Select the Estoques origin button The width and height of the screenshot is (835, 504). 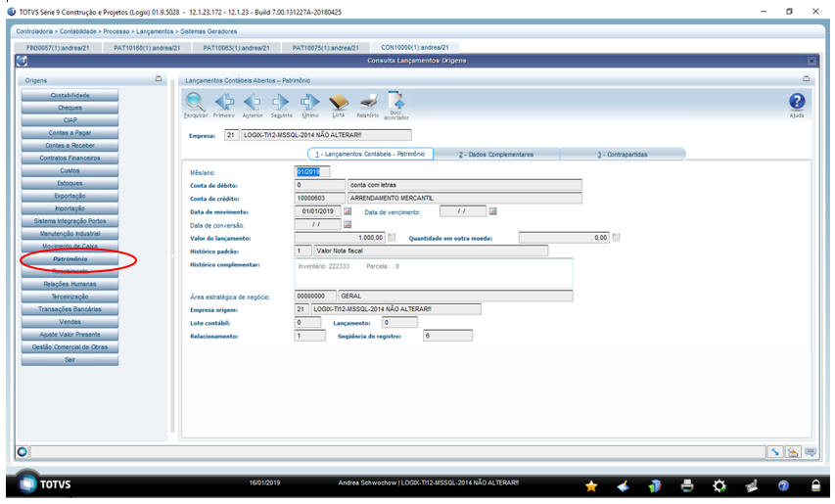70,183
